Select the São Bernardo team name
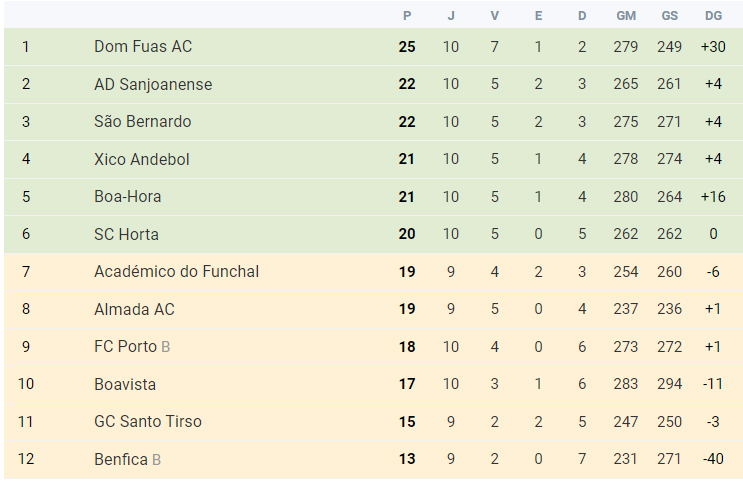 [x=142, y=122]
